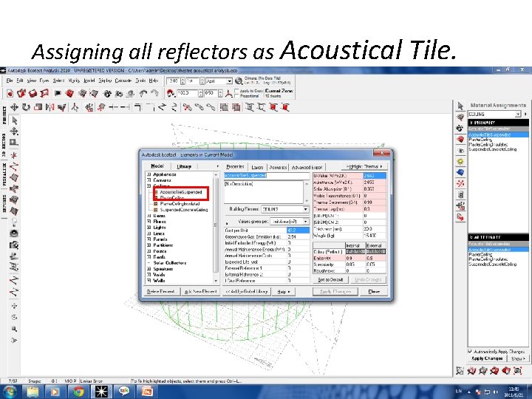Image resolution: width=532 pixels, height=399 pixels.
Task: Toggle the Proportional checkbox
Action: (237, 96)
